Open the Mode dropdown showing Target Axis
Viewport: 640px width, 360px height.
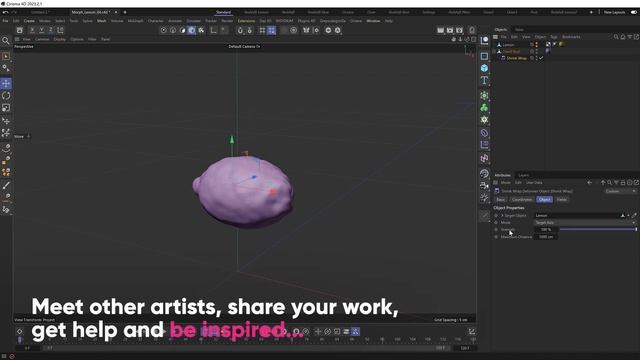click(x=585, y=222)
